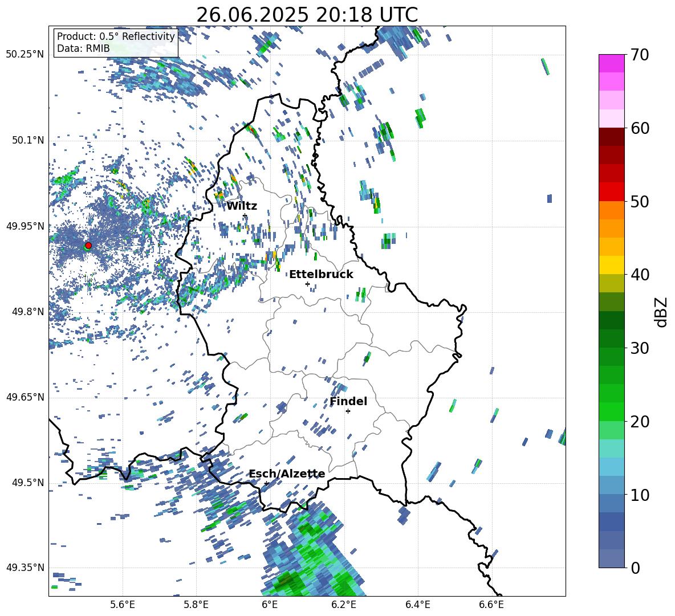The height and width of the screenshot is (616, 675).
Task: Click the 49.65°N latitude label
Action: click(25, 397)
